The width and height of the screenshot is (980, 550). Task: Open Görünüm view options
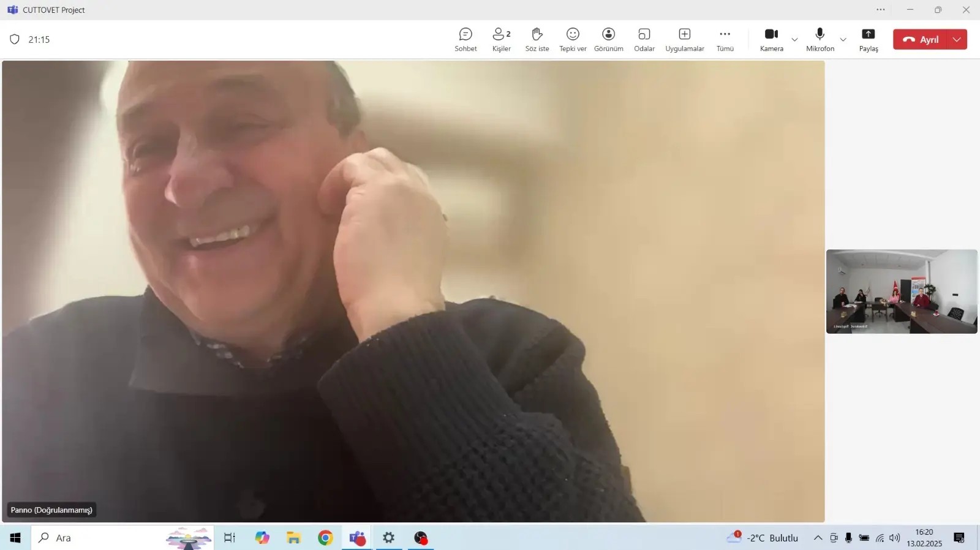[608, 39]
